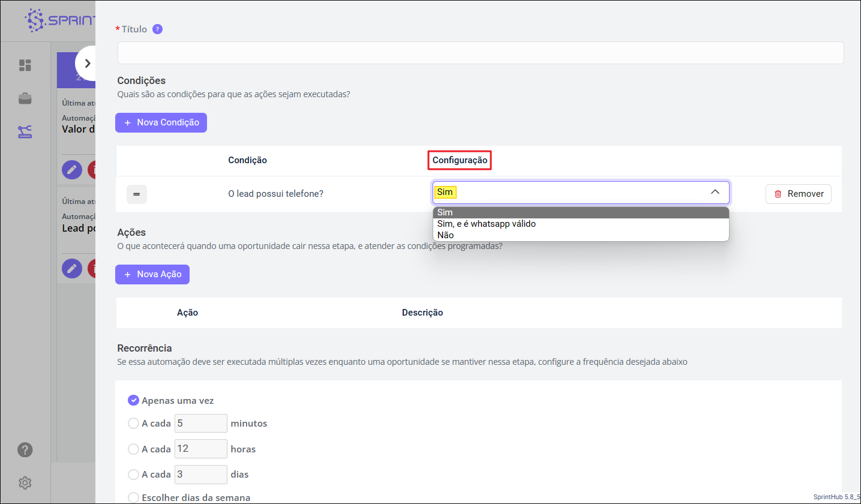Collapse the 'Sim' configuration dropdown

coord(715,193)
